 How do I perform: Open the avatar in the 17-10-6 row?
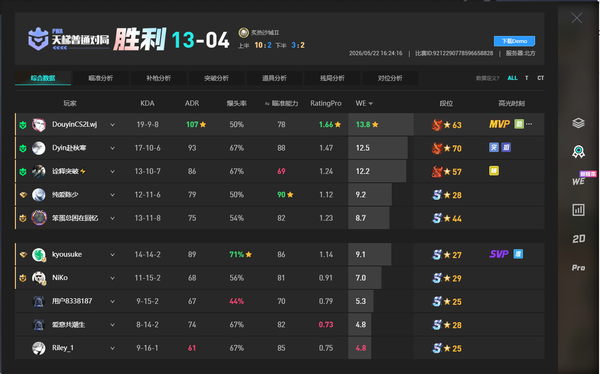39,148
